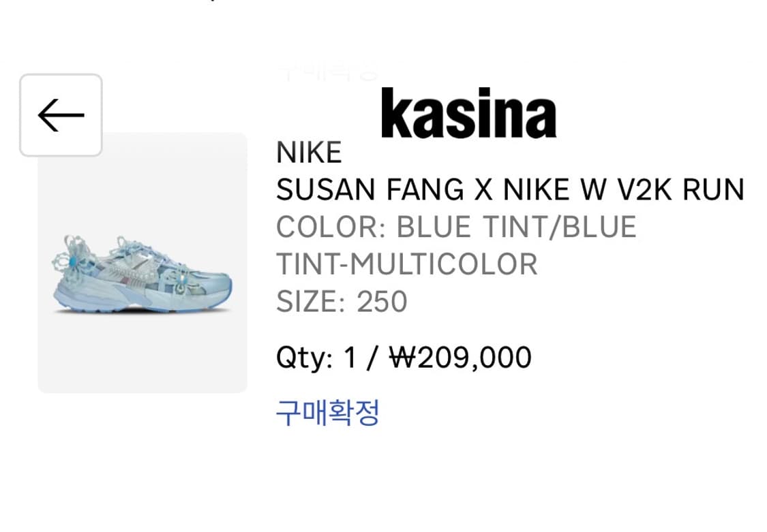The image size is (767, 532).
Task: Go back using the left arrow button
Action: [61, 115]
